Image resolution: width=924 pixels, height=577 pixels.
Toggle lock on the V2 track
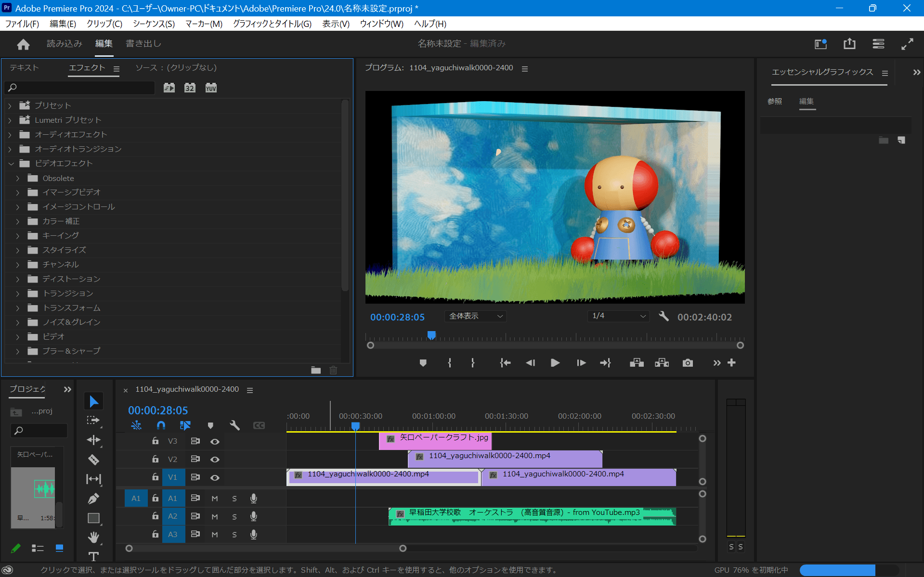155,459
